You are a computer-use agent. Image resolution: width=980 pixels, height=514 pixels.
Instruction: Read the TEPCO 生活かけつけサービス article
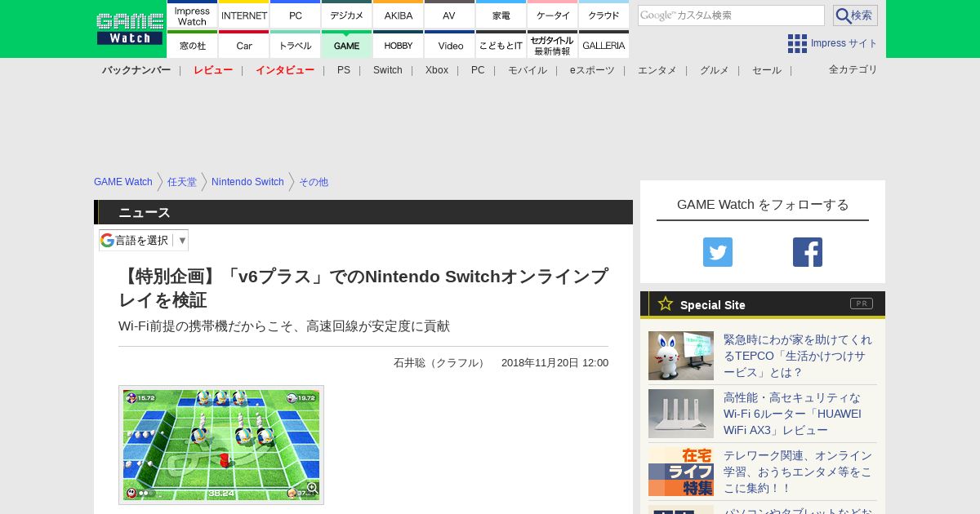tap(799, 356)
